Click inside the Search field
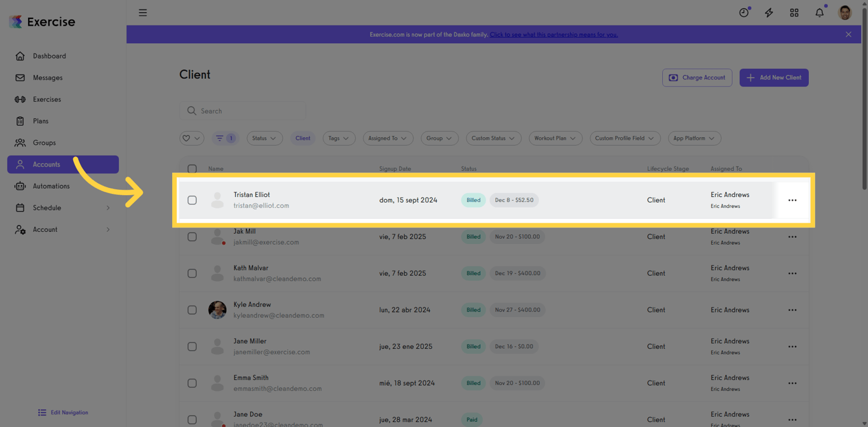The width and height of the screenshot is (868, 427). coord(242,111)
